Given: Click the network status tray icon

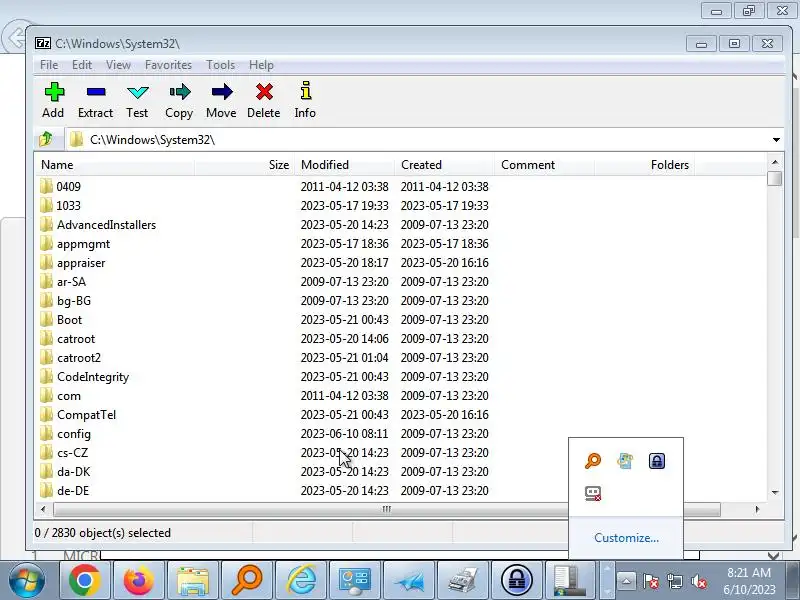Looking at the screenshot, I should pos(674,581).
